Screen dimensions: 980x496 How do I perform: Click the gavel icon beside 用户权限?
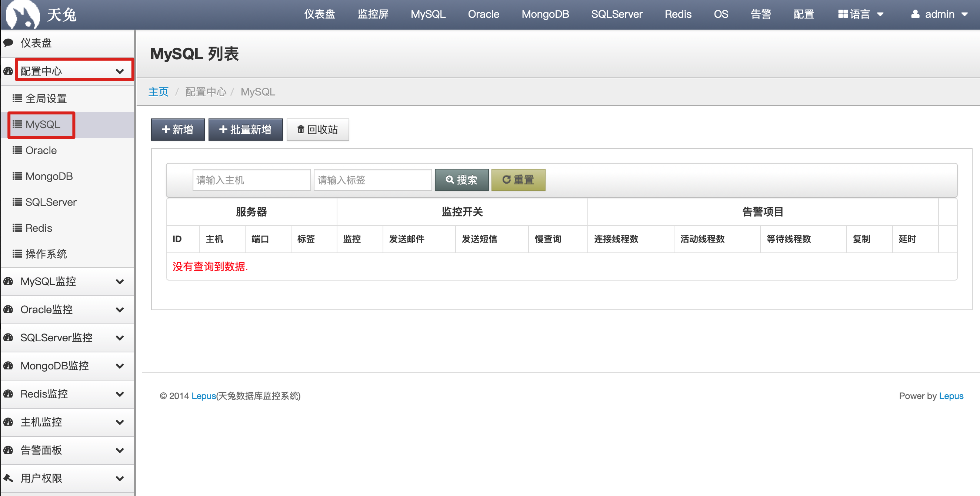coord(9,478)
